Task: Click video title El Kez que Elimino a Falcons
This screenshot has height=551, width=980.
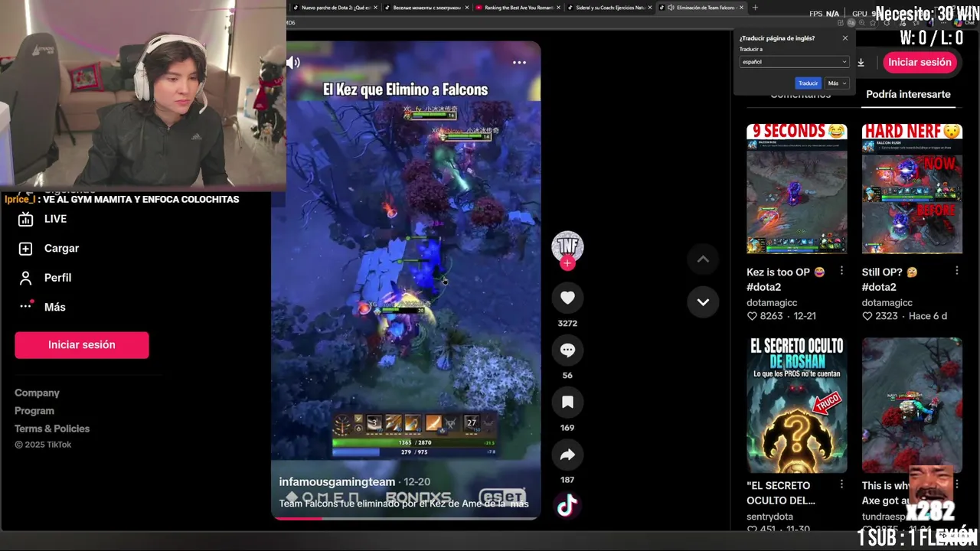Action: [x=405, y=90]
